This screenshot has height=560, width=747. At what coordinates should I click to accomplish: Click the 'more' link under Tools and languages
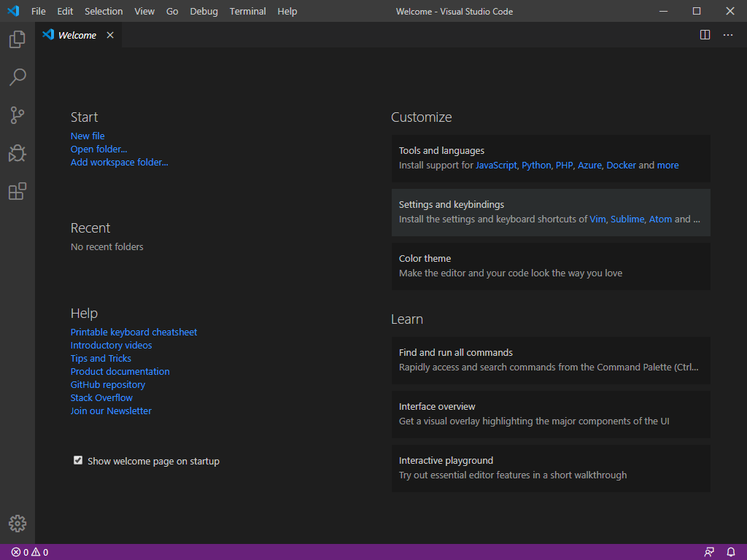click(668, 166)
